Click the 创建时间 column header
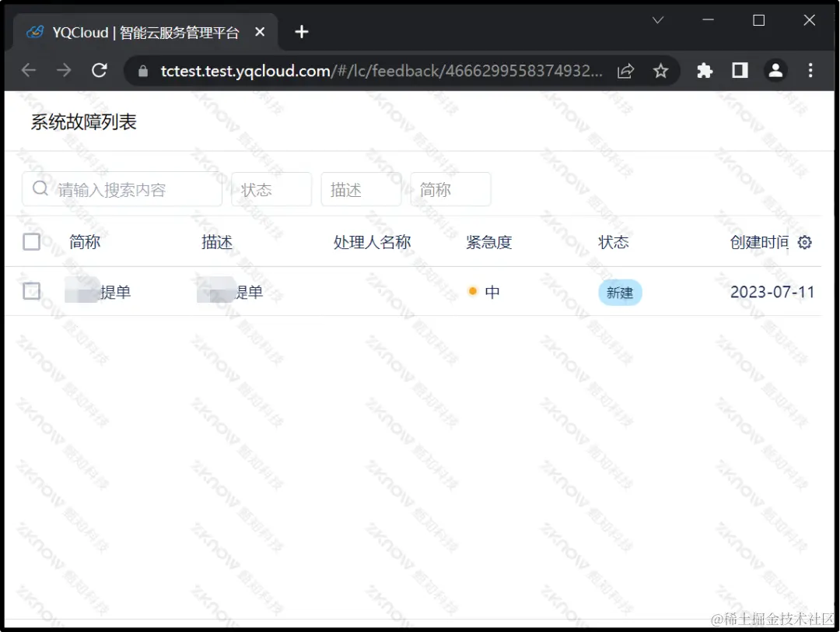840x632 pixels. coord(759,242)
